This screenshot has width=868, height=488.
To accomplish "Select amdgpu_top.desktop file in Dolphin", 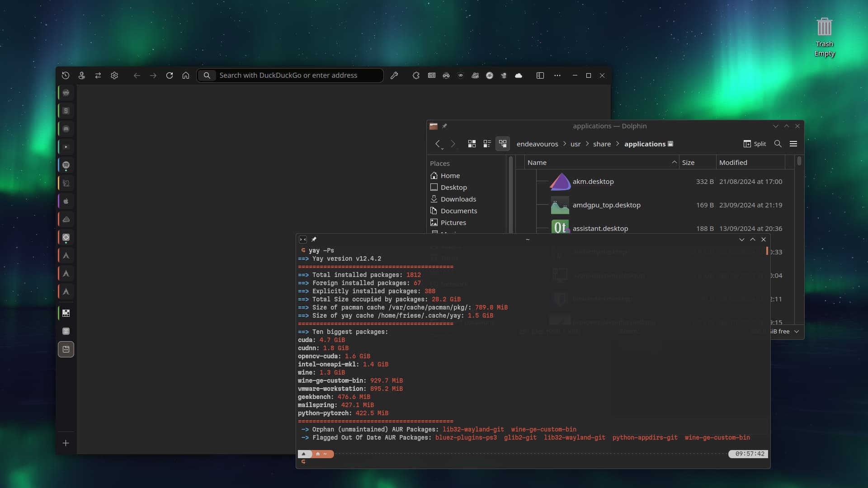I will (606, 205).
